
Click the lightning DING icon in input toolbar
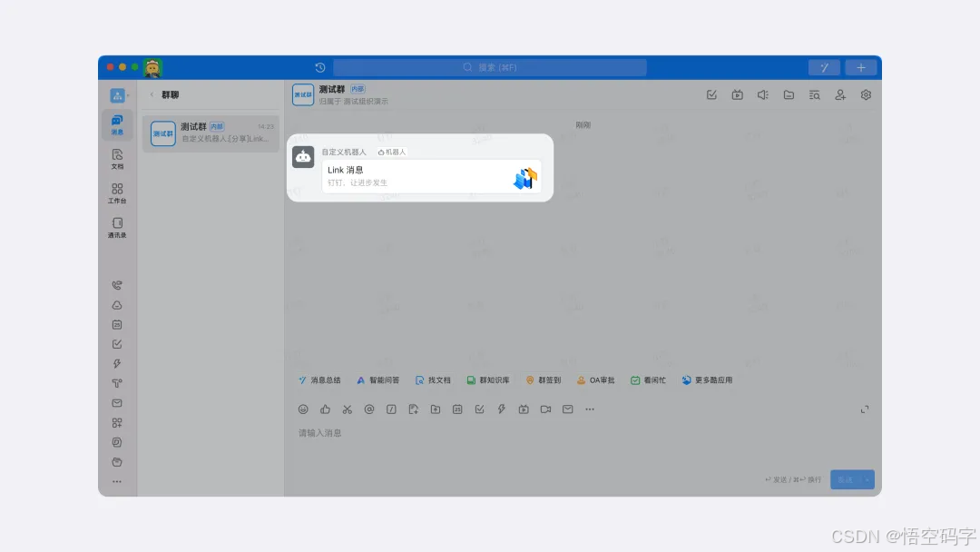point(501,409)
